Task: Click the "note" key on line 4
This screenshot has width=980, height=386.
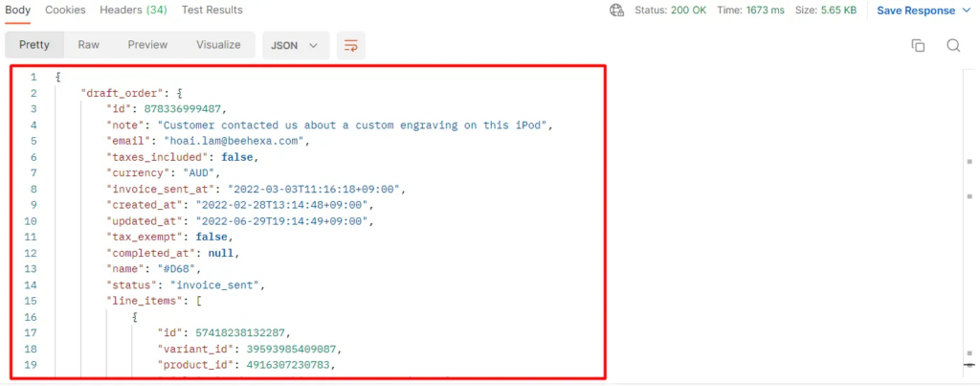Action: 125,125
